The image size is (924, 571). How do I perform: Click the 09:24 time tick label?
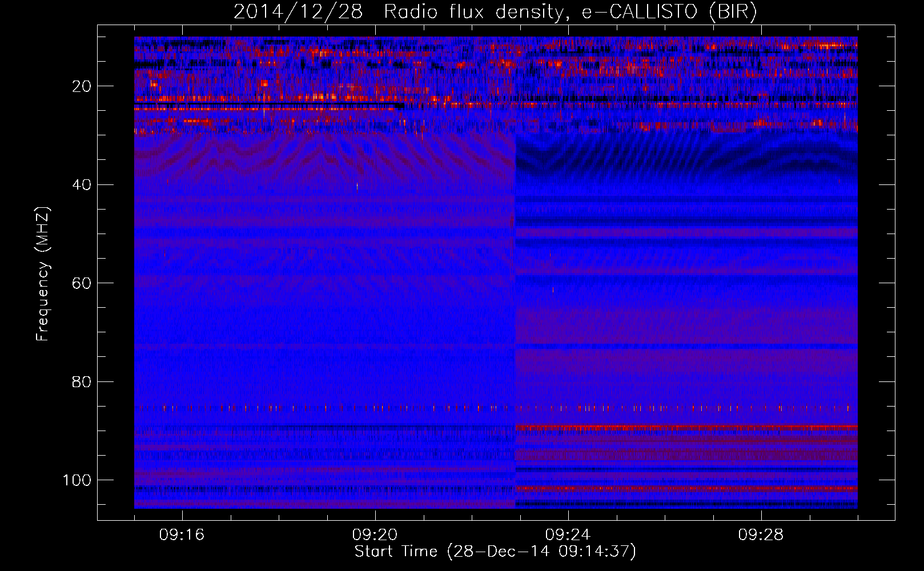(568, 535)
